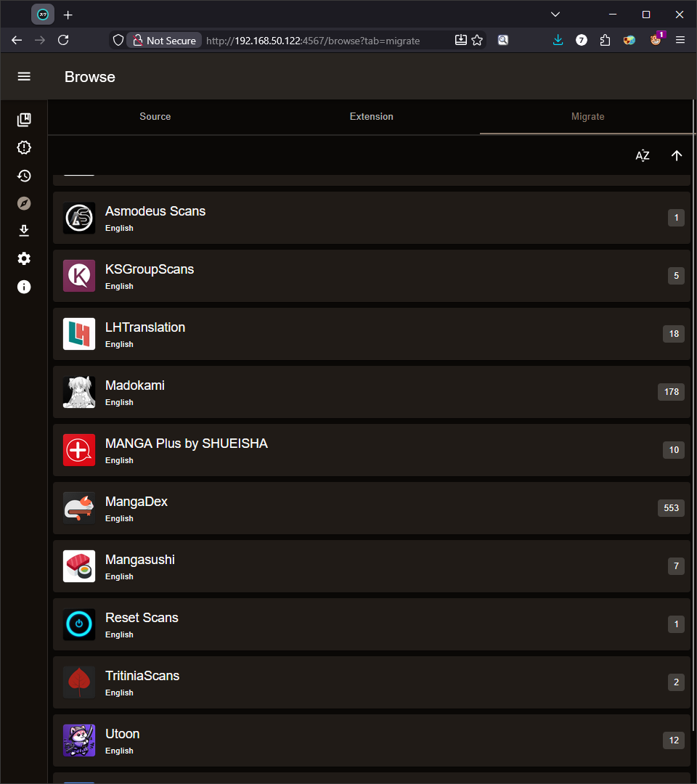Open MangaDex source entry

372,508
